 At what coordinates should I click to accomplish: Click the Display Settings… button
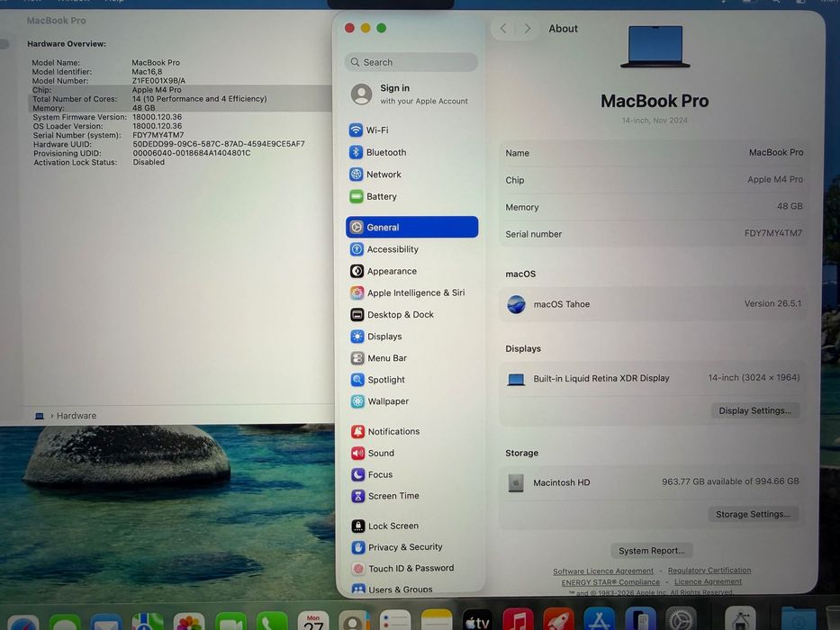click(x=754, y=410)
